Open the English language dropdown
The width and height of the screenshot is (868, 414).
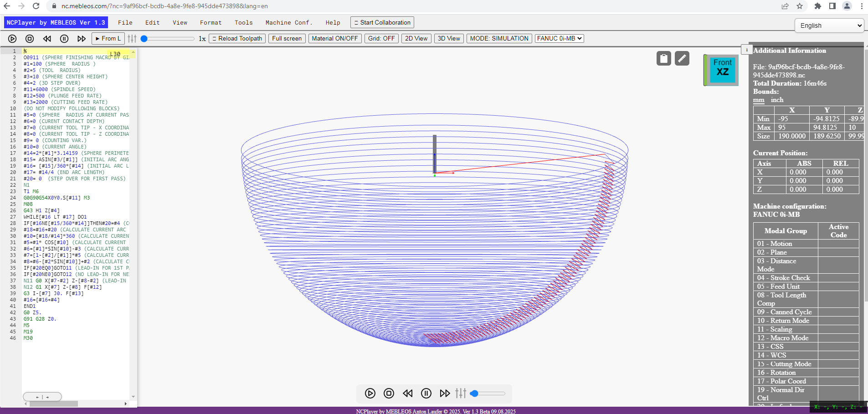pos(829,26)
